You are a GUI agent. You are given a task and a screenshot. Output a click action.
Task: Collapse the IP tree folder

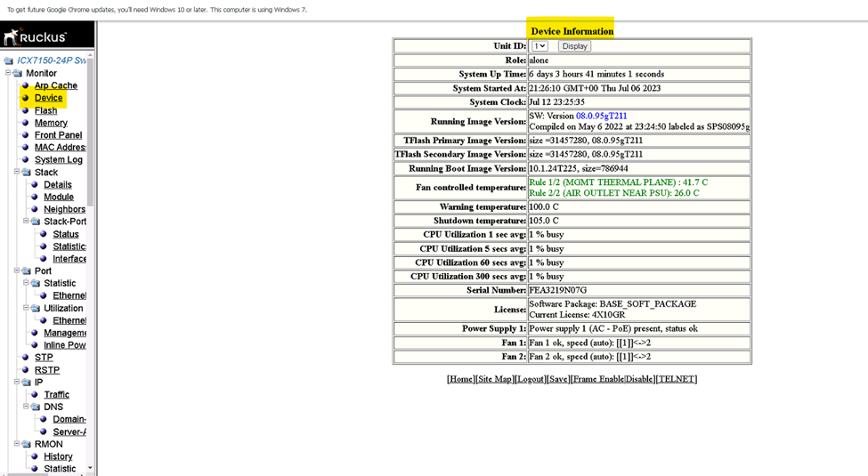(17, 382)
